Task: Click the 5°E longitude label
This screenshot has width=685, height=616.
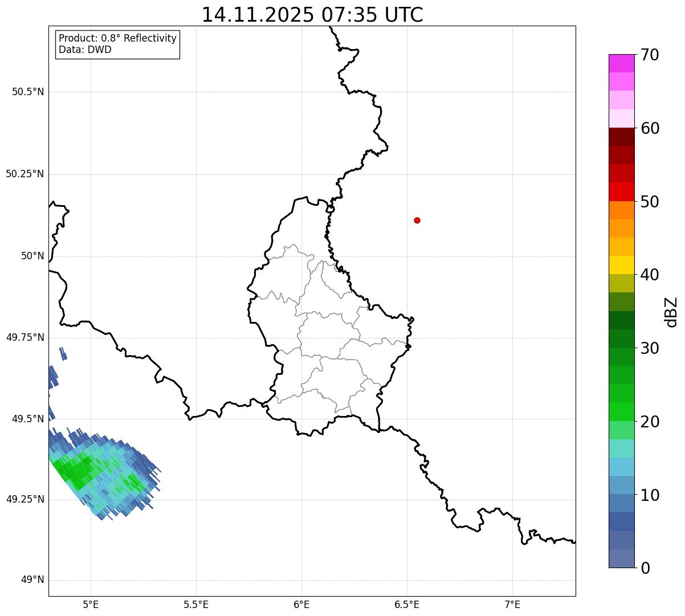Action: click(x=91, y=604)
